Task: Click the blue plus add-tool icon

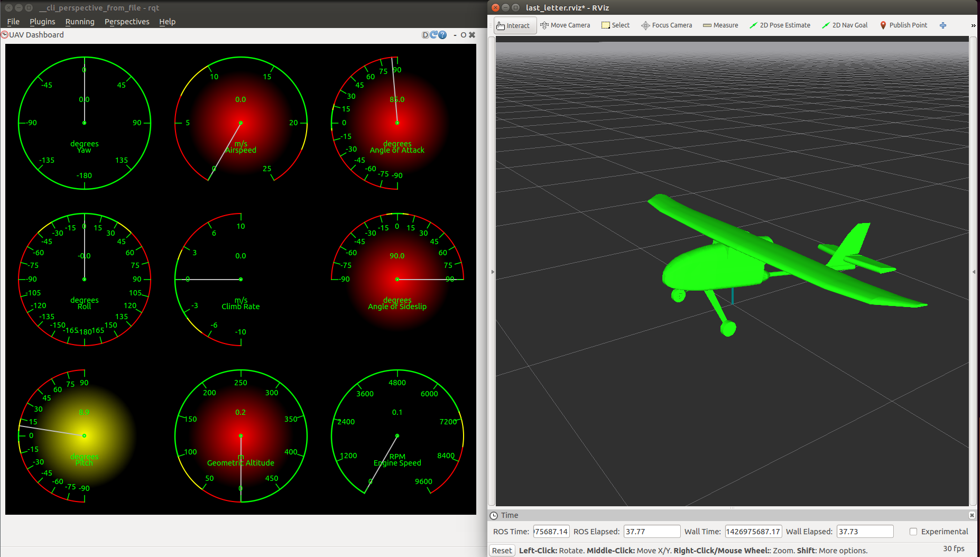Action: 943,25
